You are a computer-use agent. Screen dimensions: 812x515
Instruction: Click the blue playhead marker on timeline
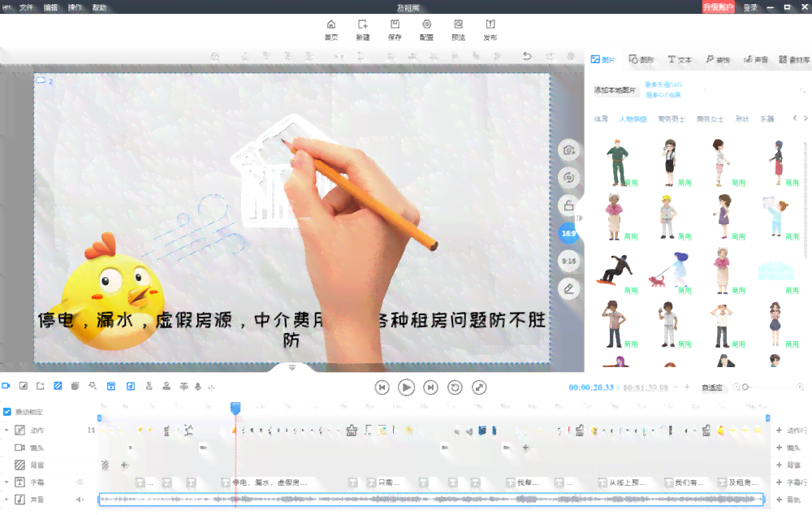[x=235, y=409]
